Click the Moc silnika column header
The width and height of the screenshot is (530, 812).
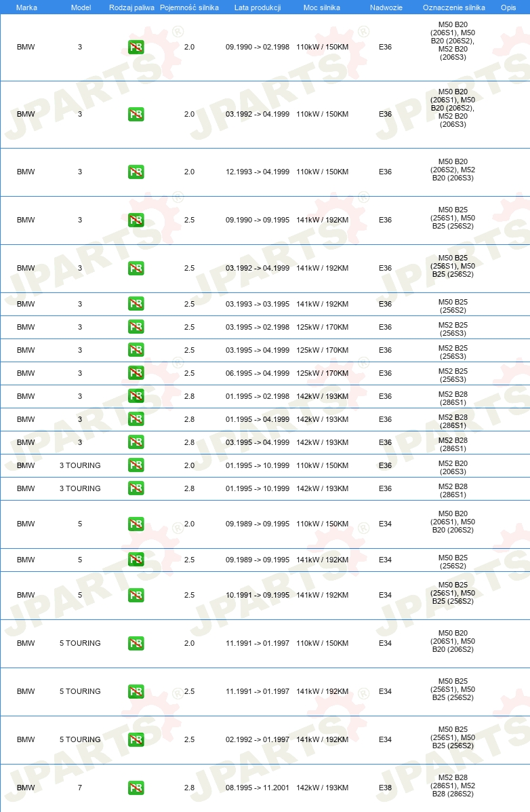[x=322, y=7]
